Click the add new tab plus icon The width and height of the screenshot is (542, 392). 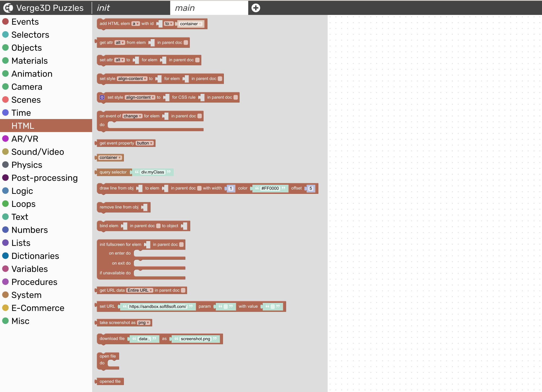tap(256, 8)
